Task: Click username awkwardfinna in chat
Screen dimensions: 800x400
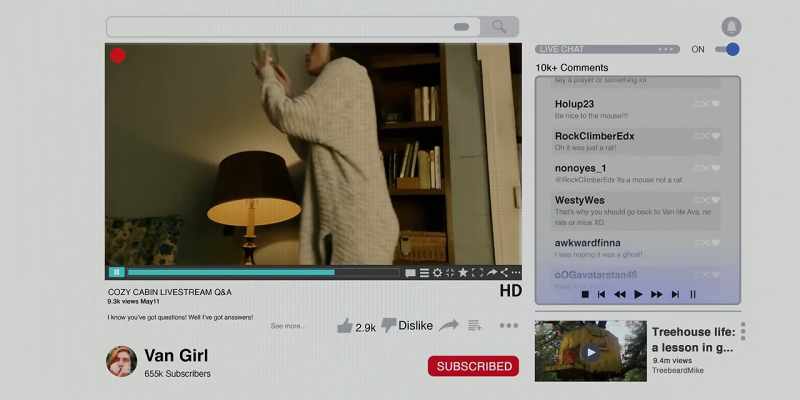Action: (588, 243)
